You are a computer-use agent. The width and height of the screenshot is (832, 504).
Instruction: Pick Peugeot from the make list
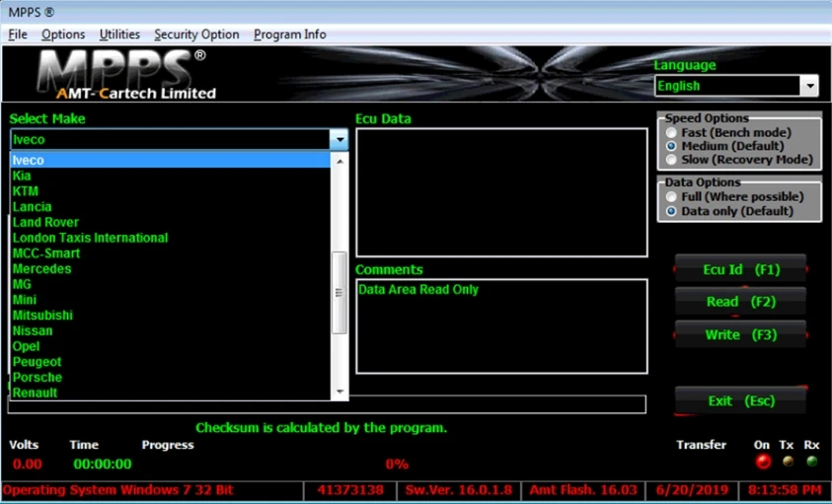point(171,362)
